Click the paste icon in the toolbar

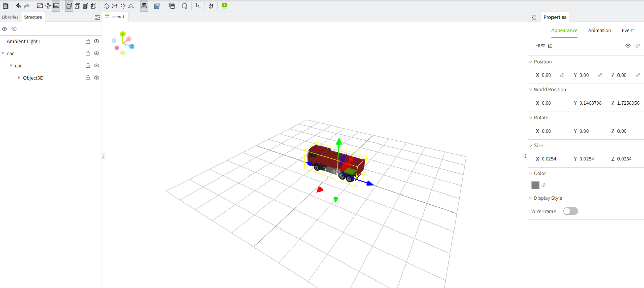click(x=185, y=6)
